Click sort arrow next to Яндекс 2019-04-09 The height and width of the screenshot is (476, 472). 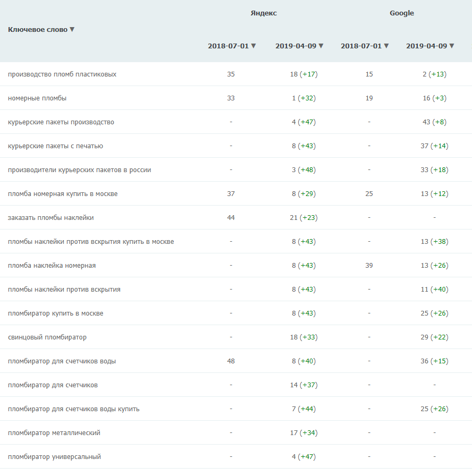321,46
